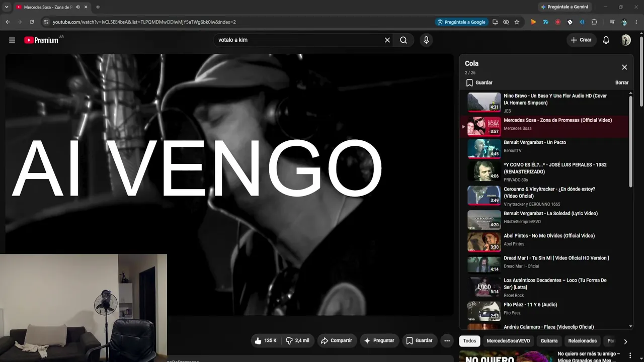
Task: Save video with Guardar below the player
Action: coord(419,341)
